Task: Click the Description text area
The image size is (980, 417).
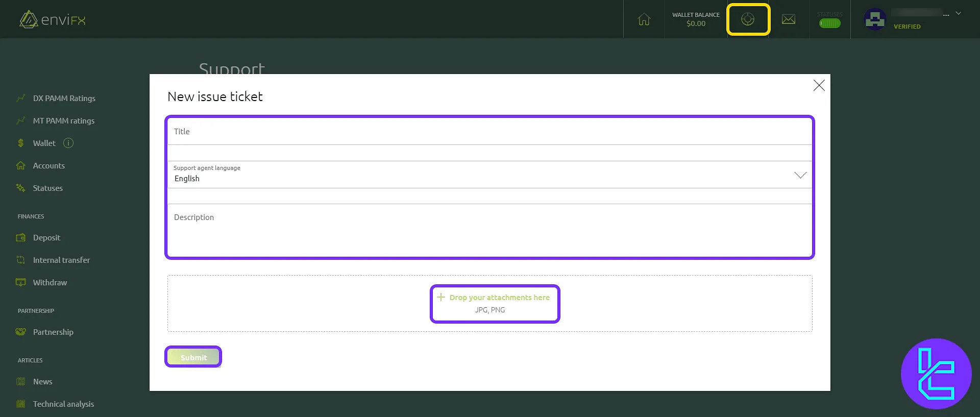Action: point(490,230)
